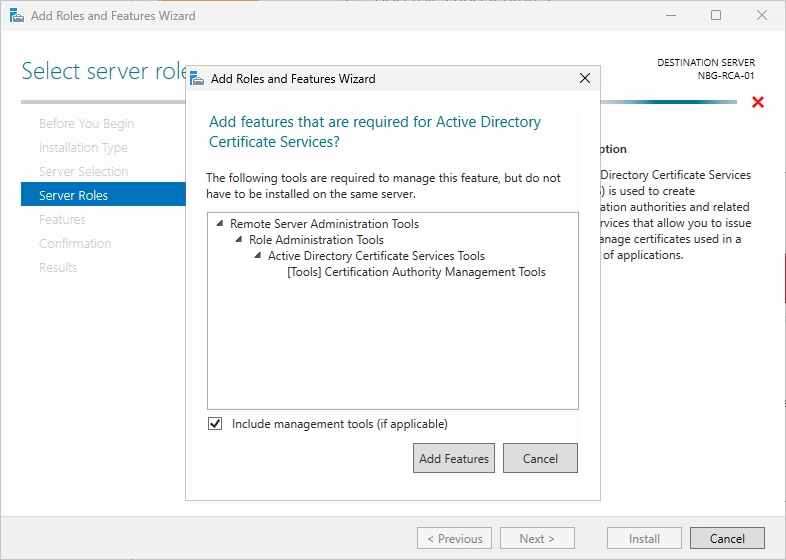Screen dimensions: 786x560
Task: Uncheck Include management tools checkbox
Action: coord(215,424)
